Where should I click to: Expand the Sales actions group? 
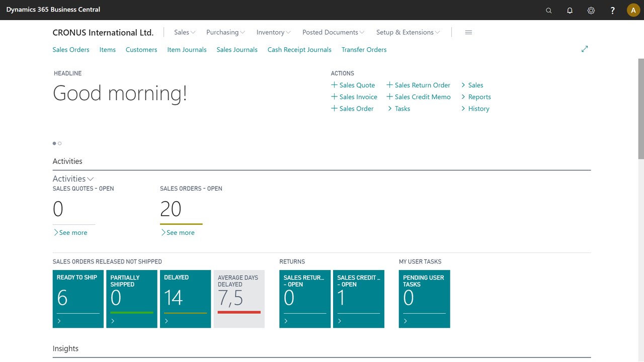472,85
